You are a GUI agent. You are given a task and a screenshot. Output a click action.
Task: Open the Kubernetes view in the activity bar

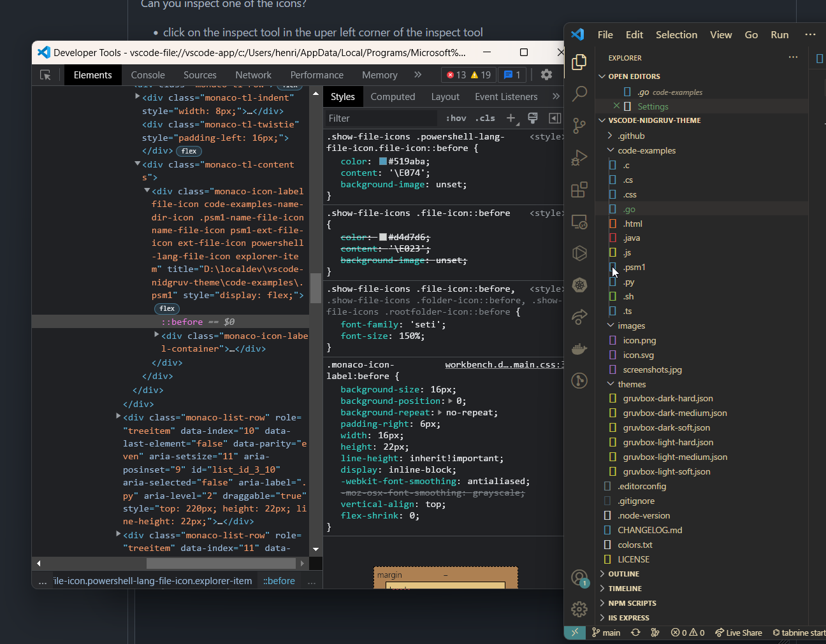(579, 285)
